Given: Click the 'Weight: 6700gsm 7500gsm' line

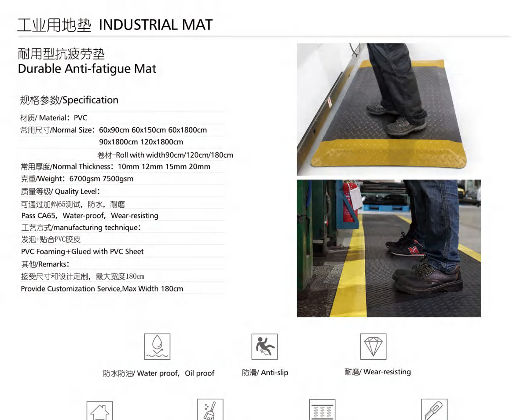Looking at the screenshot, I should coord(77,179).
